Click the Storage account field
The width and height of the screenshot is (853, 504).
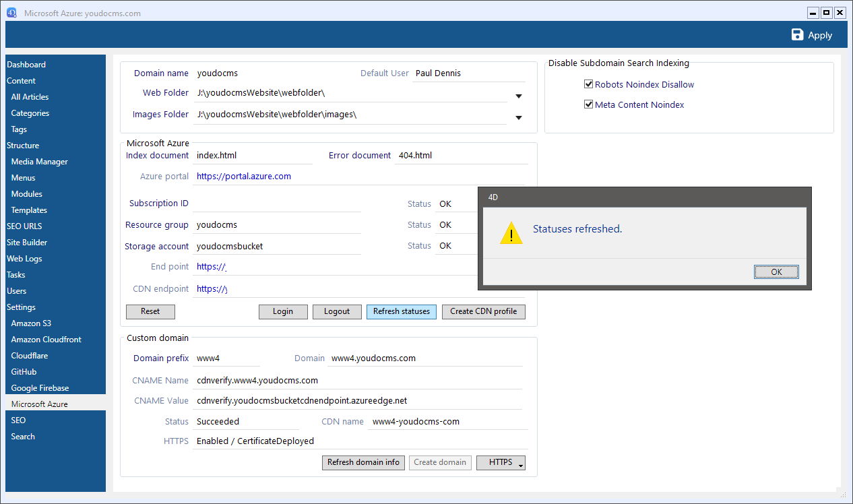click(x=277, y=247)
